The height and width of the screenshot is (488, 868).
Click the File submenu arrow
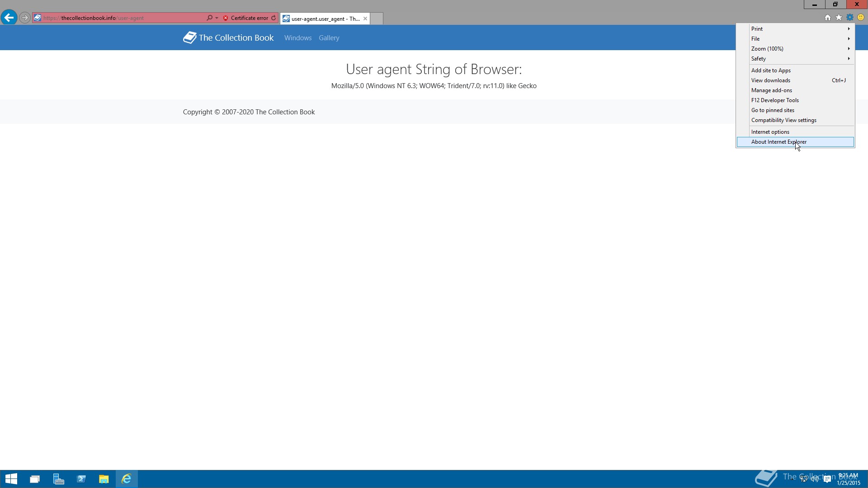pyautogui.click(x=849, y=39)
